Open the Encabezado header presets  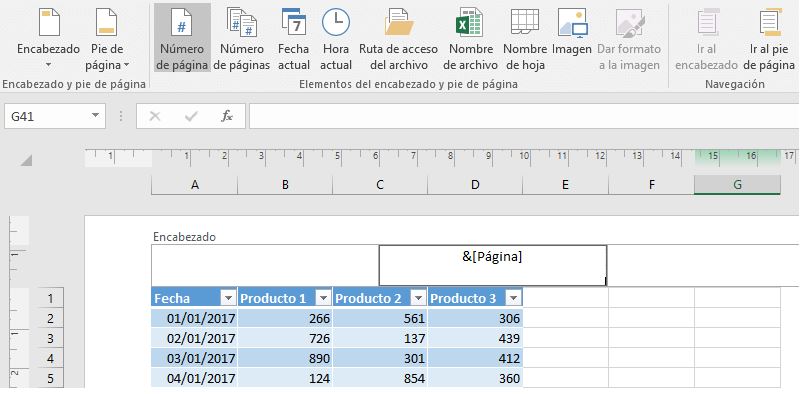[x=49, y=38]
